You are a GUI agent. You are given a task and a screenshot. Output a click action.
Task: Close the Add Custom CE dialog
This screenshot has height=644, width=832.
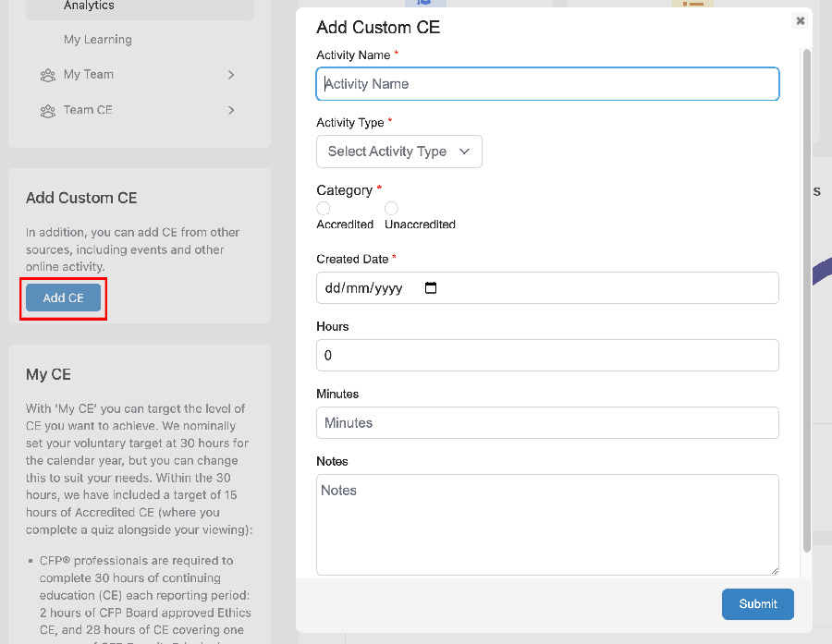pos(800,20)
